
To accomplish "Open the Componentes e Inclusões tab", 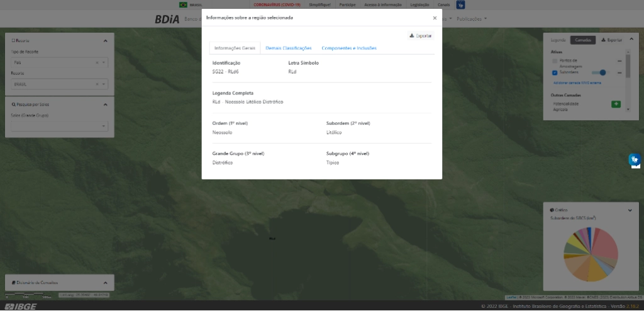I will [349, 48].
